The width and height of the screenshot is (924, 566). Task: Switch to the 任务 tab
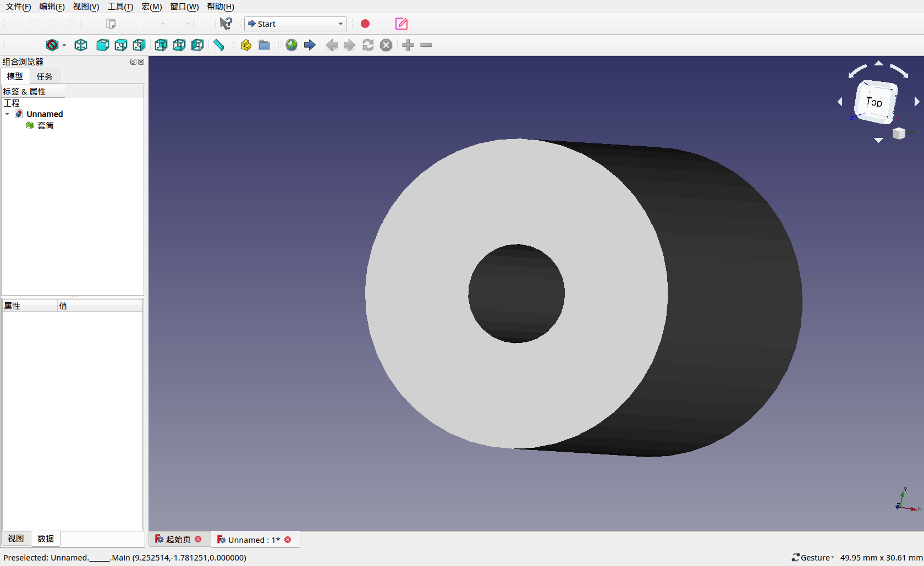[x=45, y=76]
